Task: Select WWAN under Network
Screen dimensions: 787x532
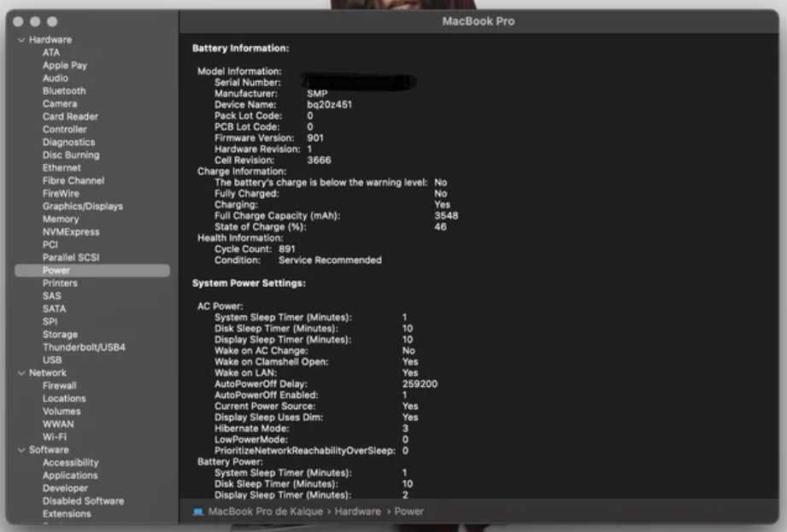Action: tap(58, 424)
